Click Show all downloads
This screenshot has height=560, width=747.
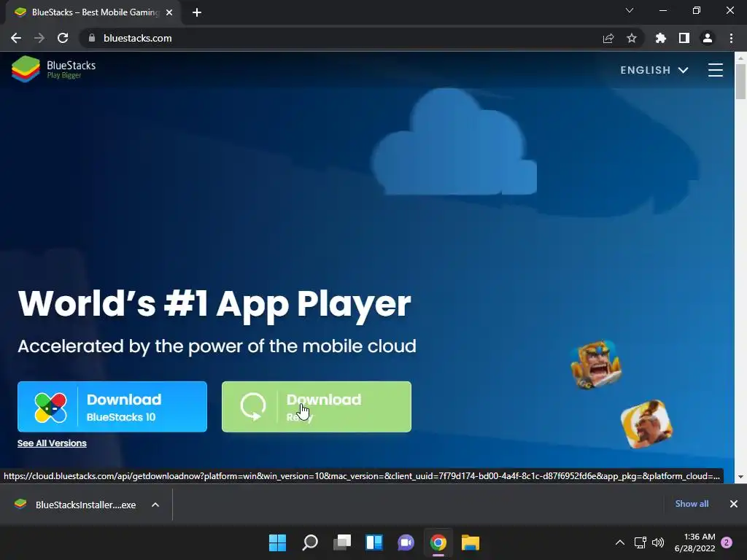coord(692,504)
